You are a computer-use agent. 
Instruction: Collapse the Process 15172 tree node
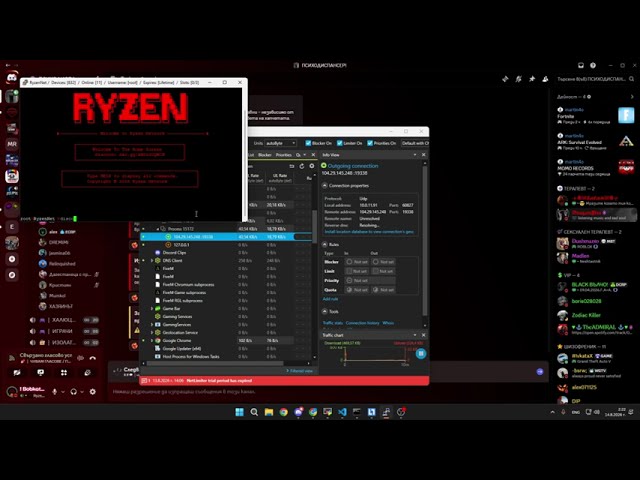(x=158, y=229)
